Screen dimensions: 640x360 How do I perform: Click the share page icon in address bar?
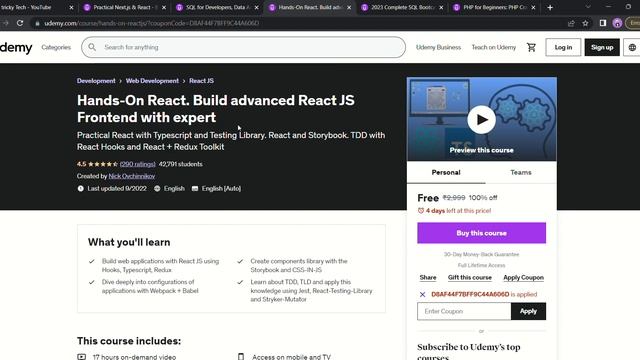(x=571, y=23)
